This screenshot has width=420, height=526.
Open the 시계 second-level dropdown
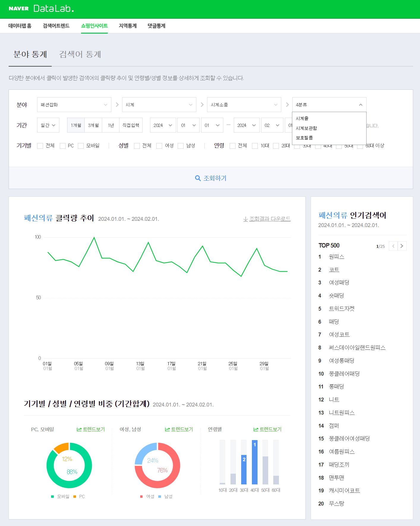[159, 105]
